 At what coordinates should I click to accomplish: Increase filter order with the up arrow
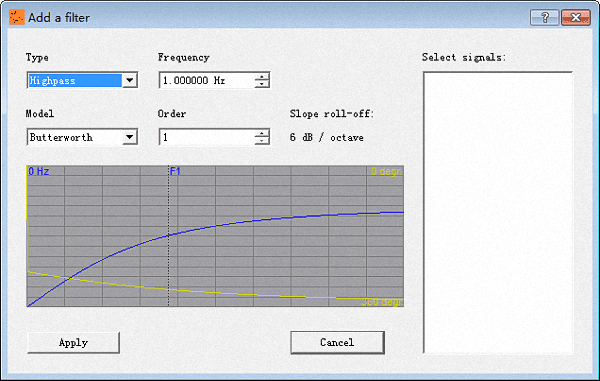[x=262, y=133]
